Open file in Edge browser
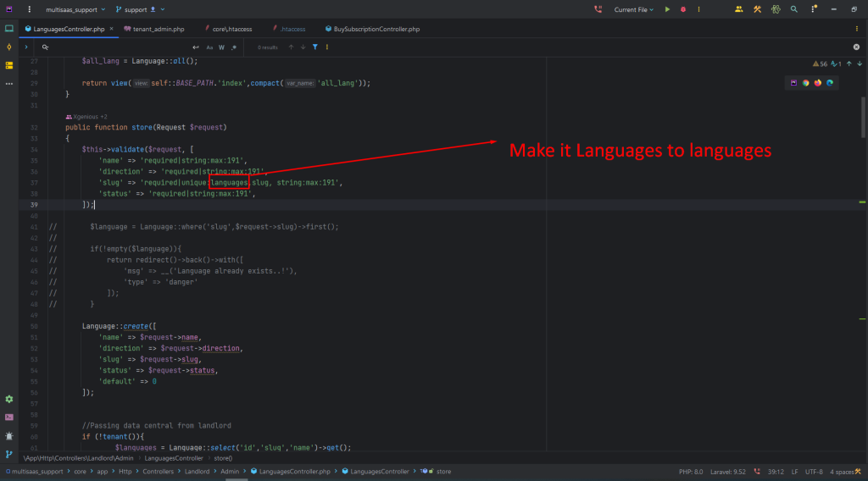This screenshot has width=868, height=481. click(x=830, y=83)
